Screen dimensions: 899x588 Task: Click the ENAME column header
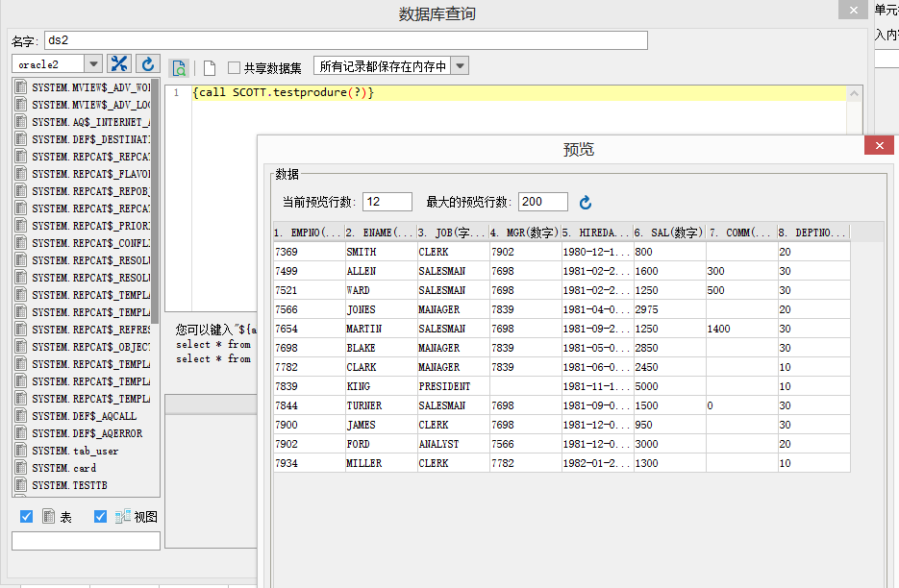(x=380, y=233)
